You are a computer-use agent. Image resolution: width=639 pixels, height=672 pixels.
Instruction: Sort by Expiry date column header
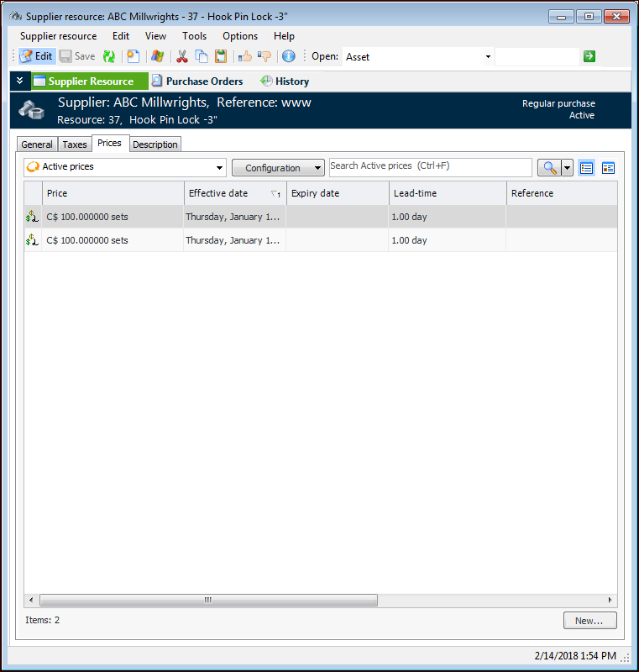point(338,193)
